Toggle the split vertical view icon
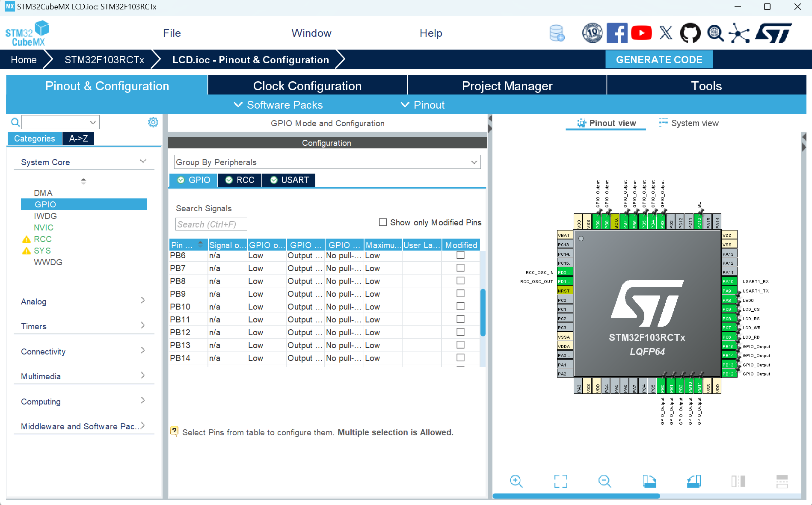 [x=738, y=481]
